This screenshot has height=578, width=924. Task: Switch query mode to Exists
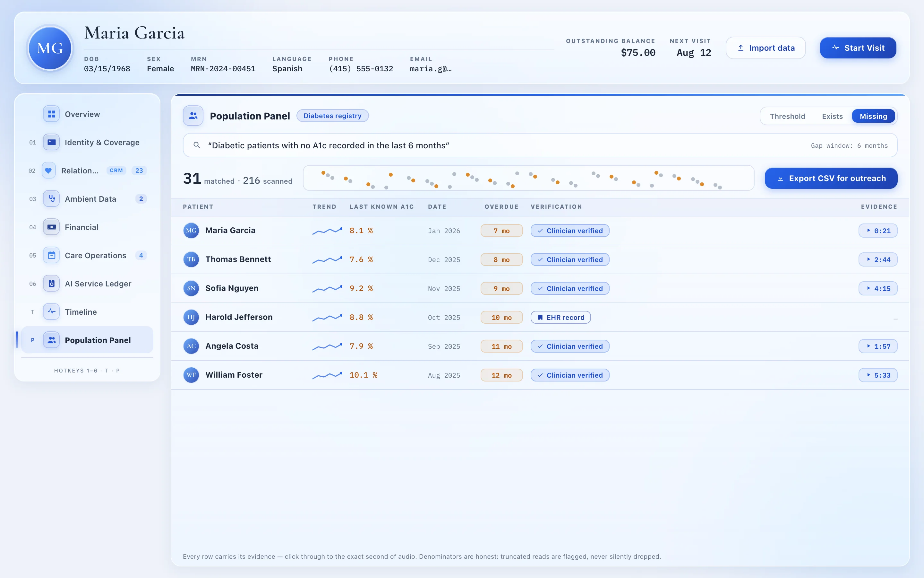832,116
